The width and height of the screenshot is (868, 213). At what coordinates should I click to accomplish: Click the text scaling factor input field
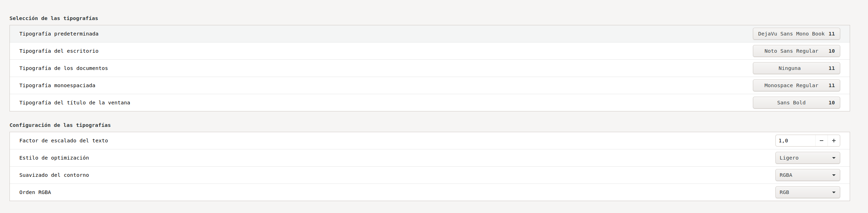(x=795, y=141)
